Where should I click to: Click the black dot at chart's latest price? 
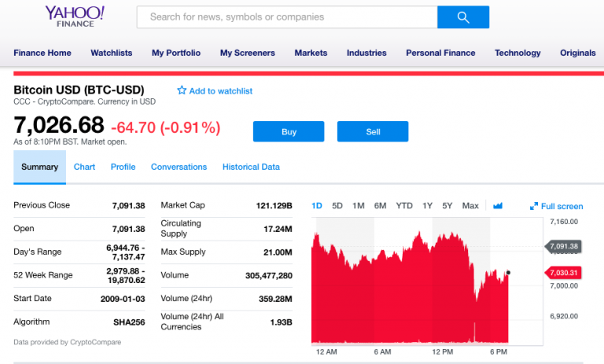coord(508,273)
